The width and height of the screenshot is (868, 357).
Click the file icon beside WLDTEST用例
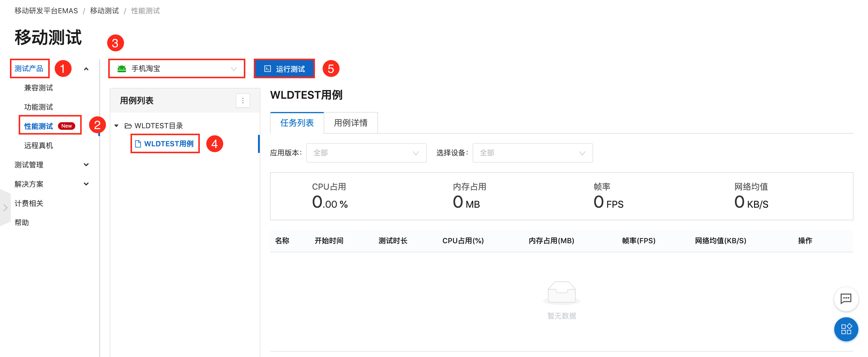pos(138,144)
